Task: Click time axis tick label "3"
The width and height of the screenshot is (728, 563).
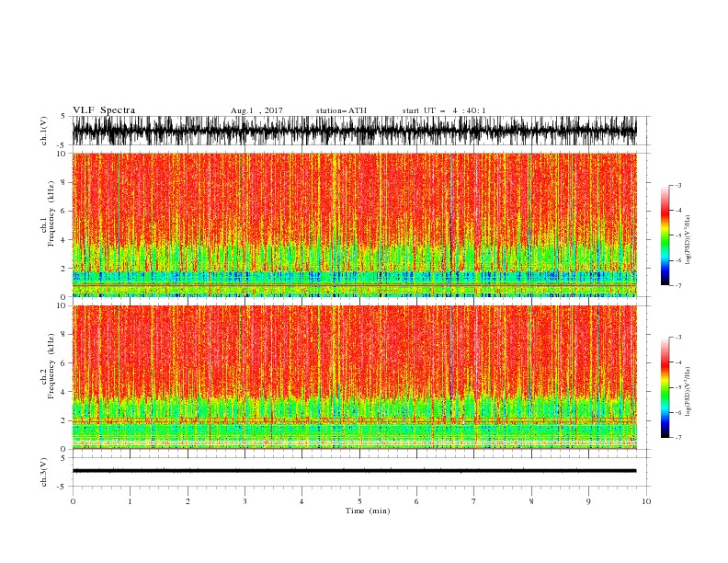Action: (x=245, y=501)
